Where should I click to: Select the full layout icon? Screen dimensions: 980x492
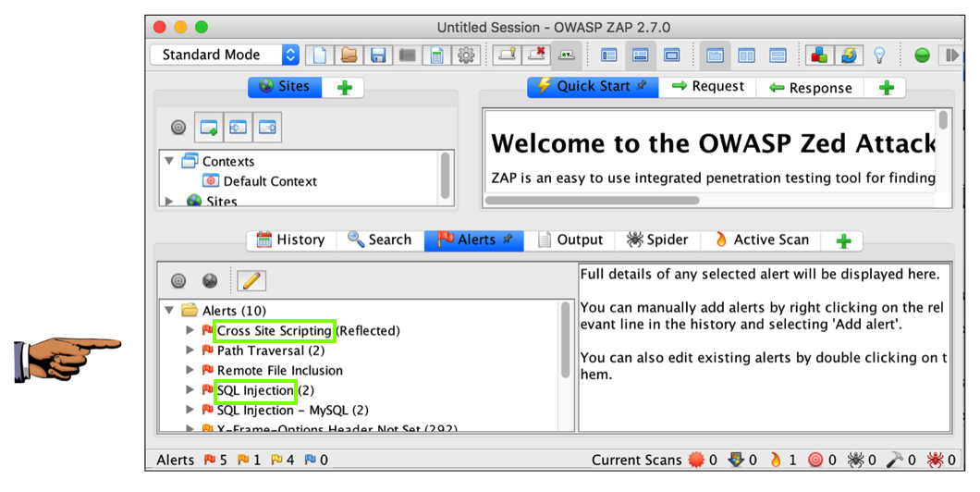click(x=672, y=55)
